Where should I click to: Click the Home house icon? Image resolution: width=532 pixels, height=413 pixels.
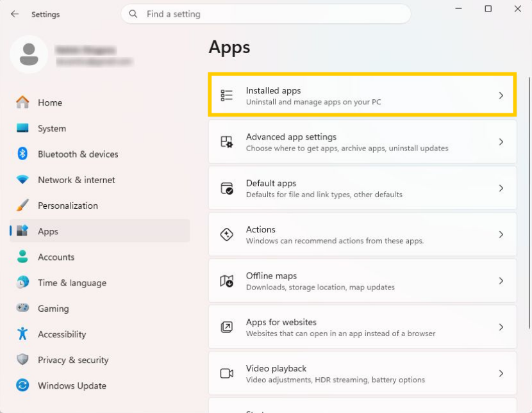pos(22,102)
